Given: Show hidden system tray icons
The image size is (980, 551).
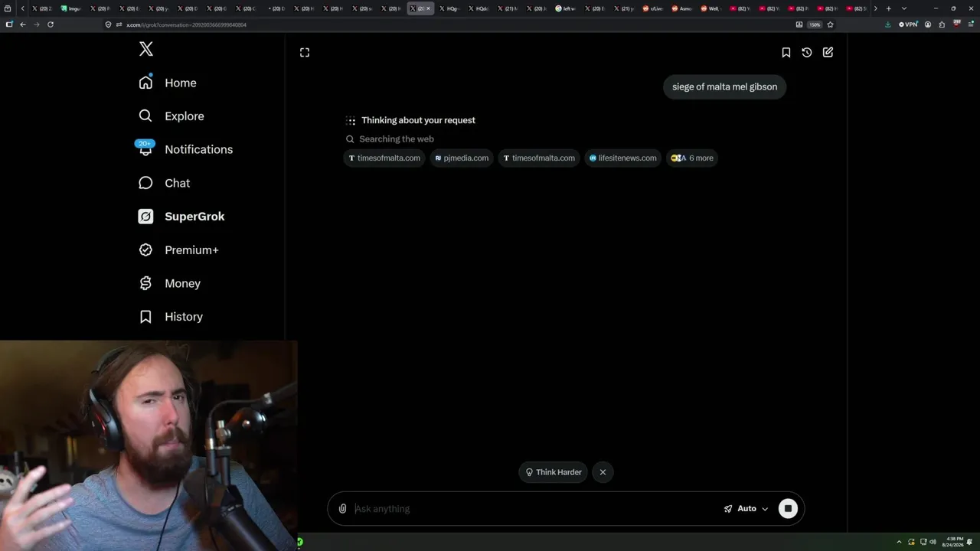Looking at the screenshot, I should pyautogui.click(x=900, y=542).
